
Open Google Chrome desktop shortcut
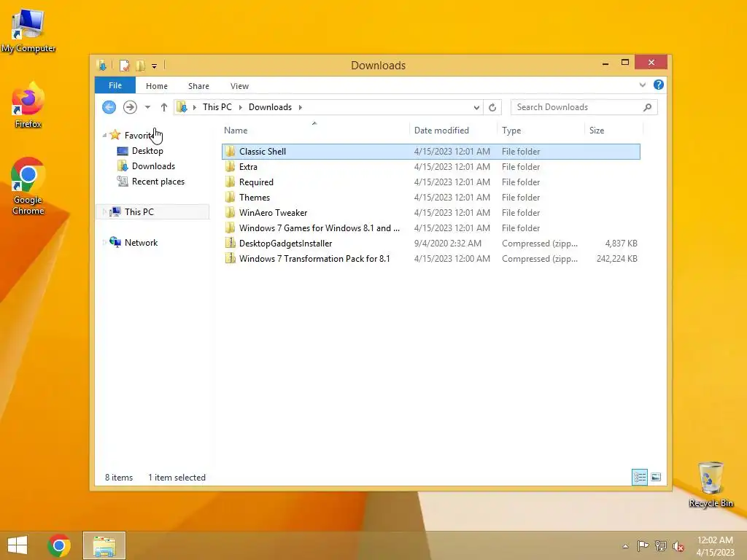coord(28,186)
